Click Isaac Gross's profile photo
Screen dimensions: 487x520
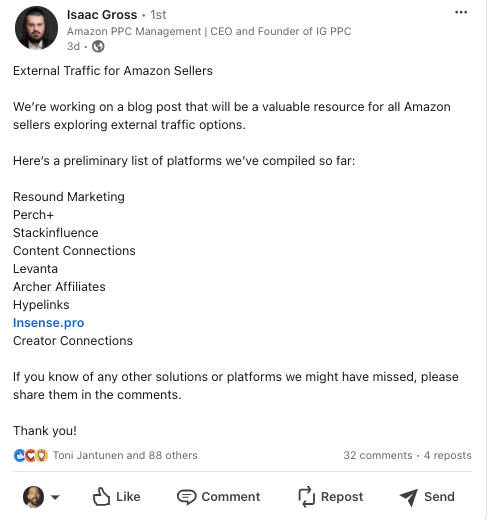pos(36,28)
